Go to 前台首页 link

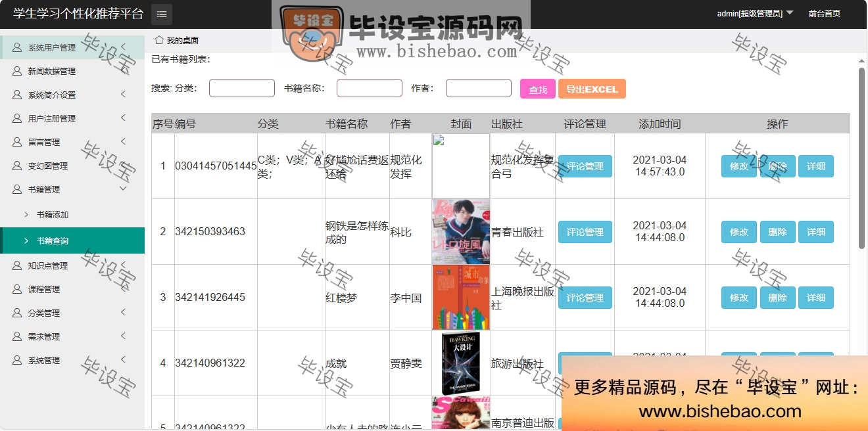(x=825, y=13)
